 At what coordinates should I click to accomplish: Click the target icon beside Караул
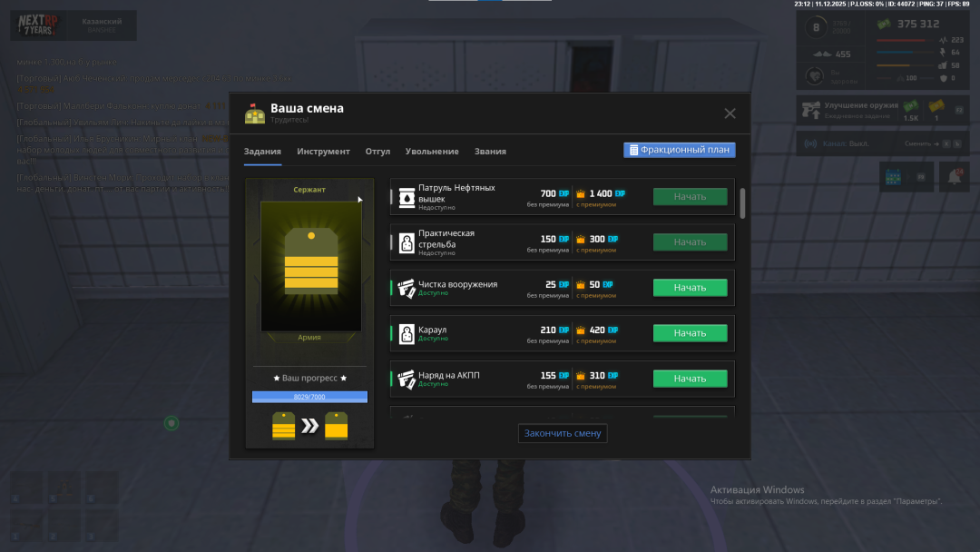point(407,333)
